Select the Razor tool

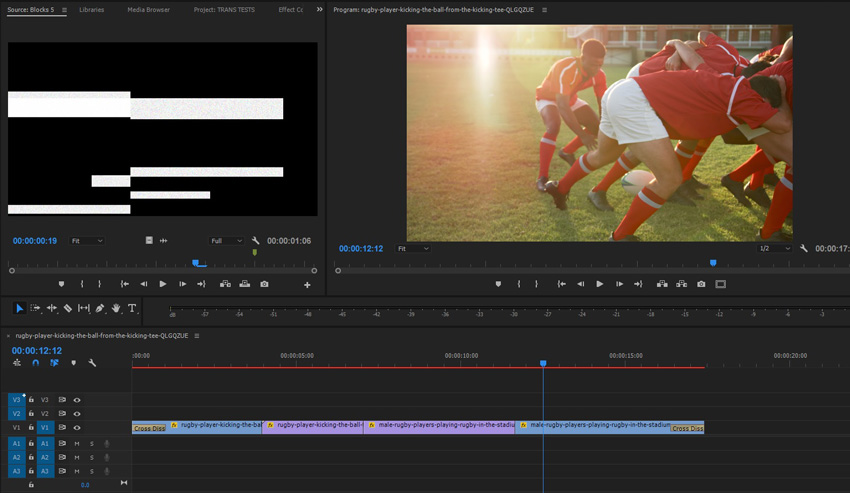[x=68, y=308]
